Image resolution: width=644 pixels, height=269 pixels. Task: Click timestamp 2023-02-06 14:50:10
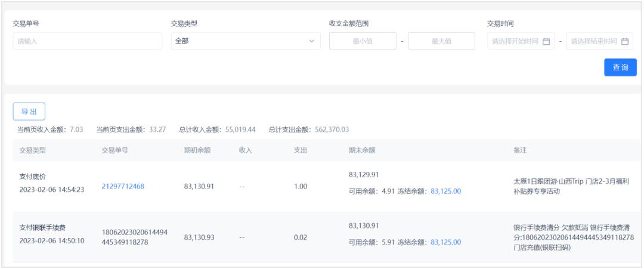pos(52,240)
